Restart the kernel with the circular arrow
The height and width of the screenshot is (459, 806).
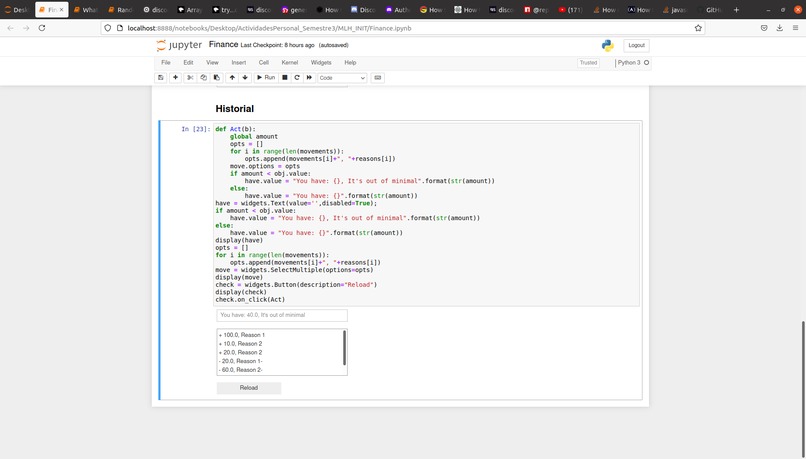tap(297, 78)
